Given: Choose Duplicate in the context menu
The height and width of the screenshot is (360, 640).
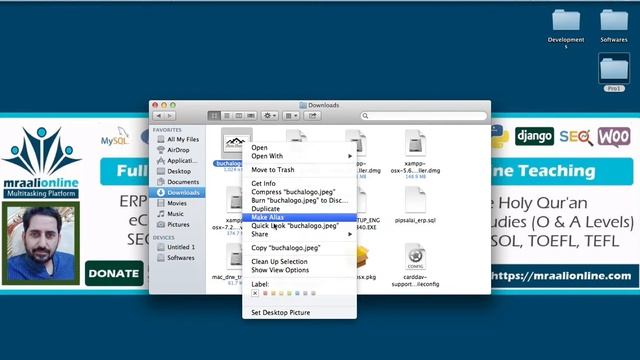Looking at the screenshot, I should point(299,209).
